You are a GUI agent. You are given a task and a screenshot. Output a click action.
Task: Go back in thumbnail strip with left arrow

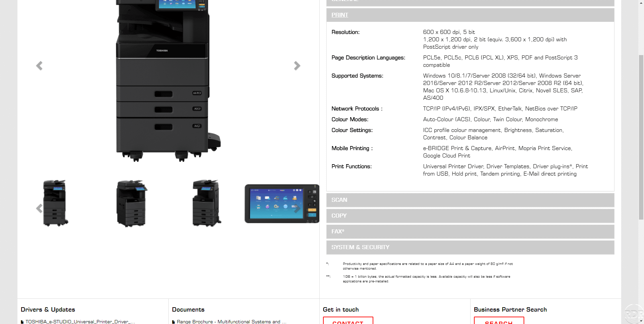coord(39,209)
